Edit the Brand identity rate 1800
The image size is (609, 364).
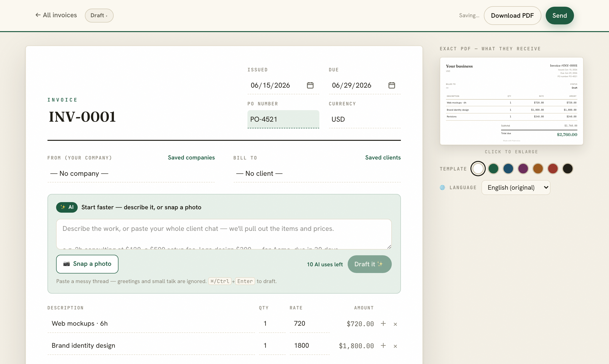tap(309, 346)
